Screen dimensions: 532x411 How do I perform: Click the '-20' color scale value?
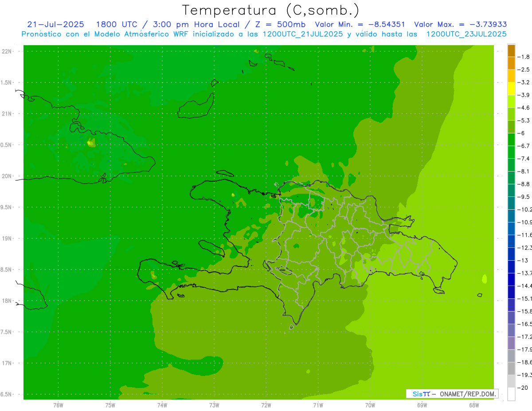pos(523,388)
